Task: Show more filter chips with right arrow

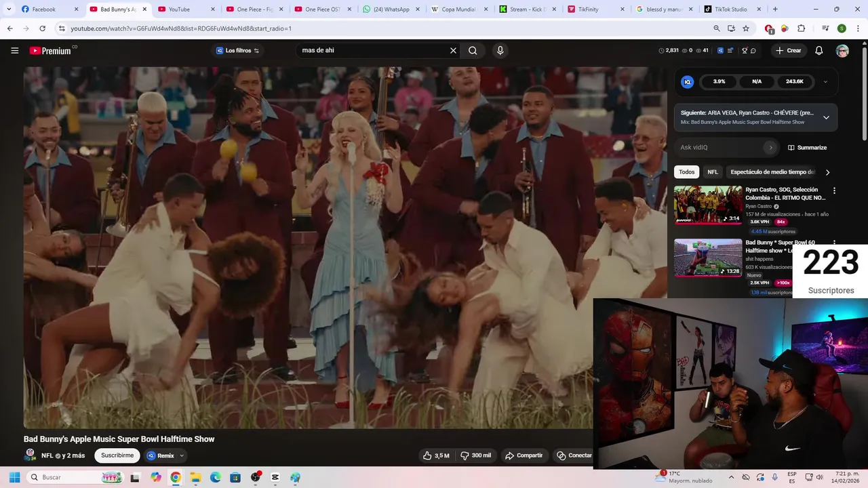Action: (827, 172)
